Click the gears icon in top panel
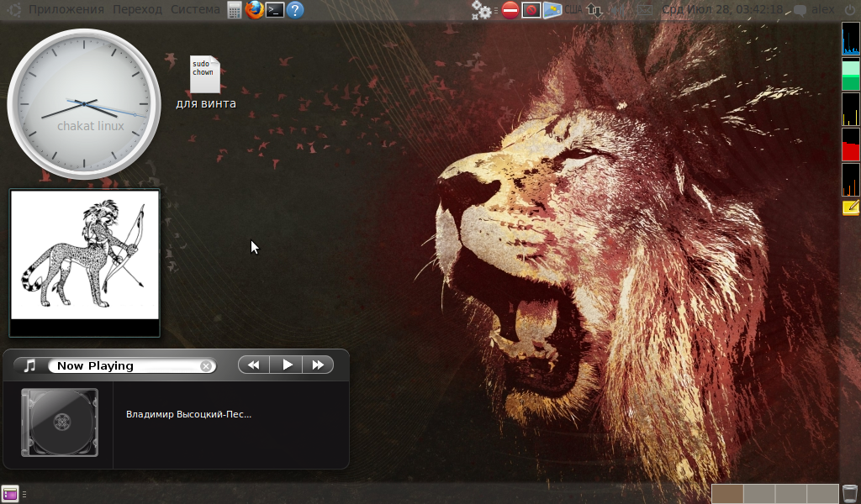This screenshot has height=504, width=861. coord(481,10)
